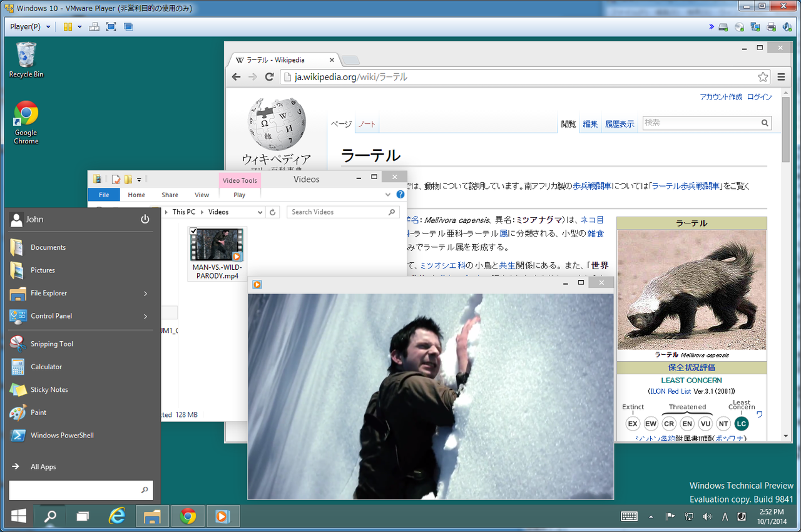
Task: Expand Control Panel submenu arrow in Start
Action: (x=145, y=316)
